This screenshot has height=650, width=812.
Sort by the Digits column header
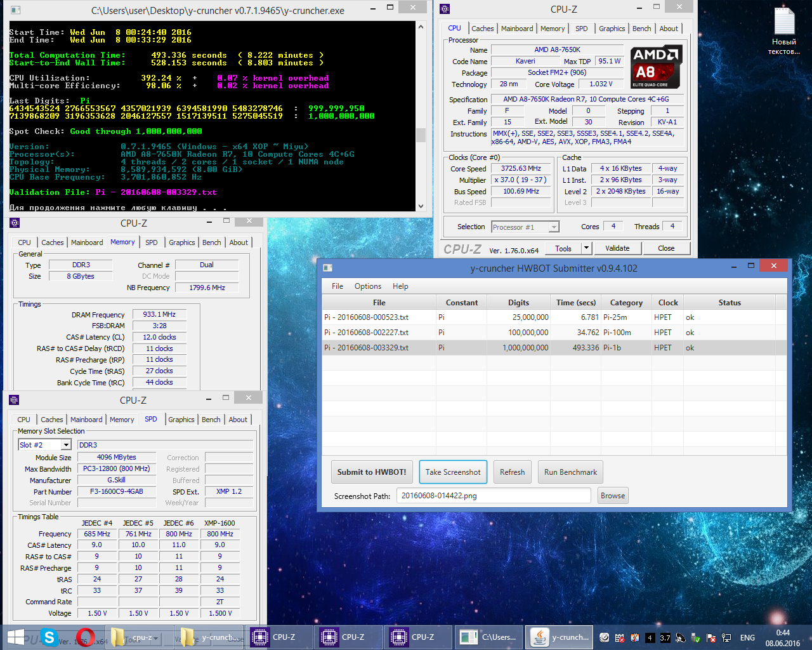518,303
